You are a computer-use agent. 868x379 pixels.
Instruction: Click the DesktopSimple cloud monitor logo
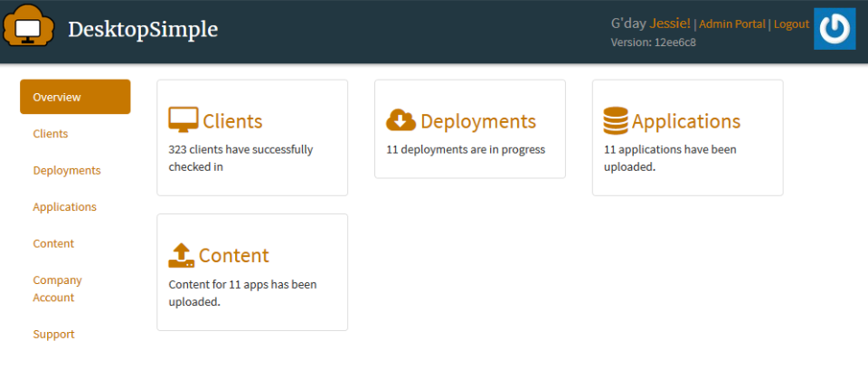(x=29, y=26)
